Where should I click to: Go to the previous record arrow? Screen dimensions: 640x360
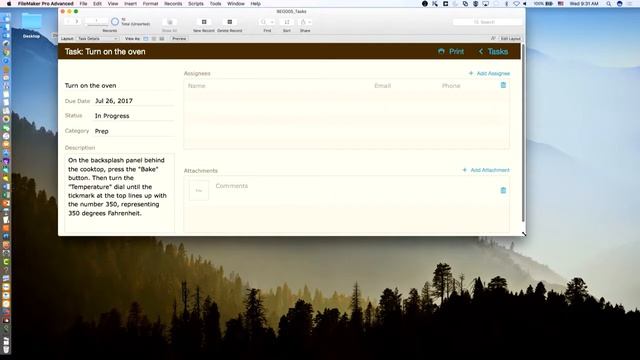click(68, 22)
